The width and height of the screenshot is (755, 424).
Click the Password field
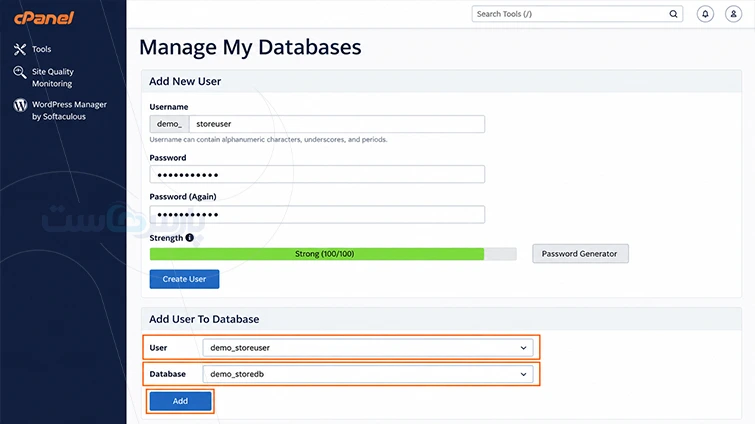click(317, 174)
